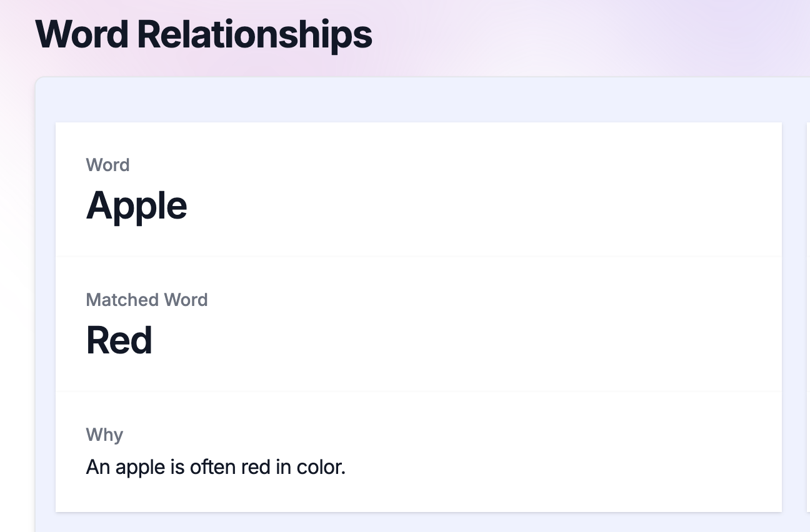Click "Matched" in the Matched Word label
Screen dimensions: 810x532
122,300
